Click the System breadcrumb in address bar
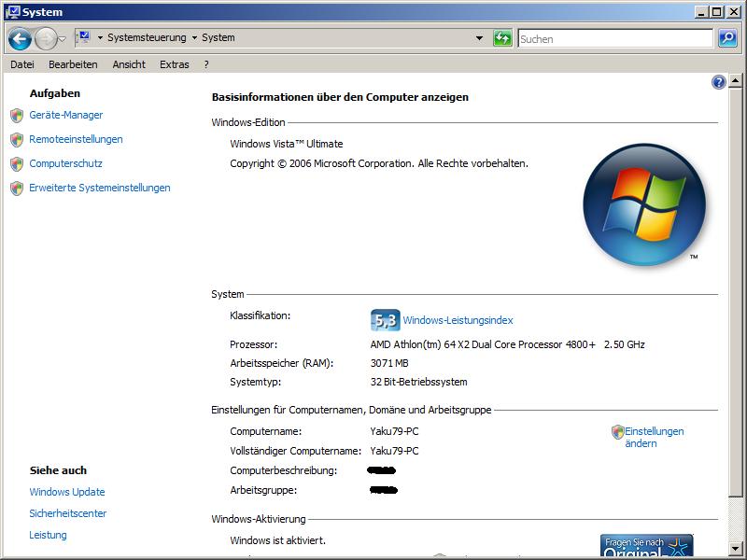The height and width of the screenshot is (560, 747). (218, 37)
